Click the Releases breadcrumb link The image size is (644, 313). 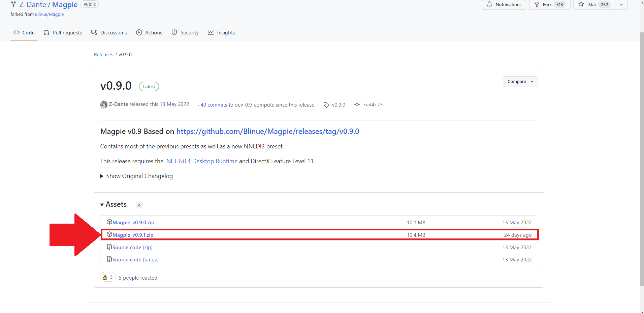coord(103,55)
